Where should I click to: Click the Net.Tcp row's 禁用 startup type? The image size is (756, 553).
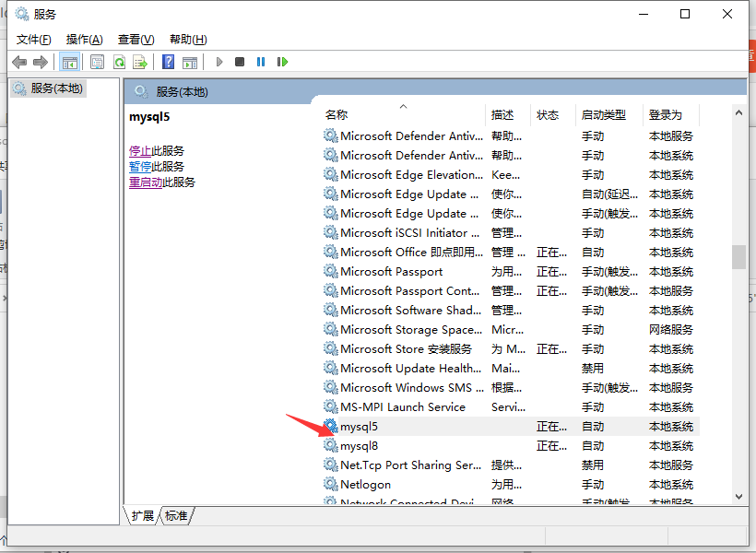point(593,465)
